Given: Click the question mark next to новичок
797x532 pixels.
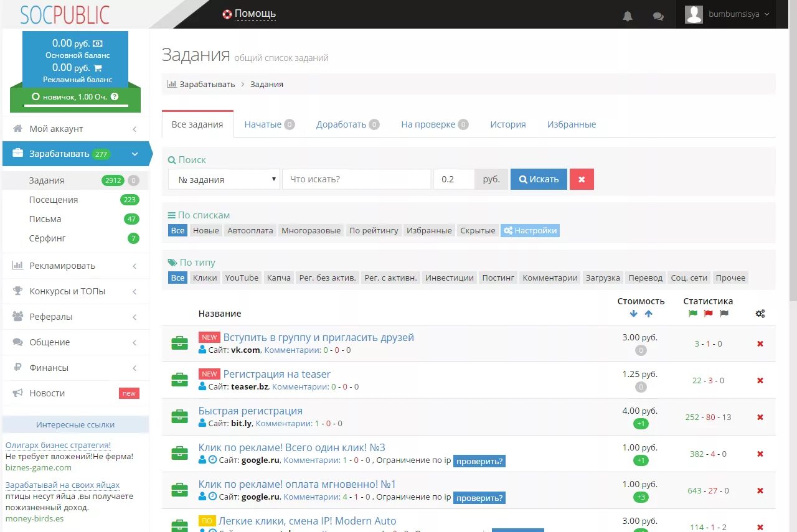Looking at the screenshot, I should 115,96.
